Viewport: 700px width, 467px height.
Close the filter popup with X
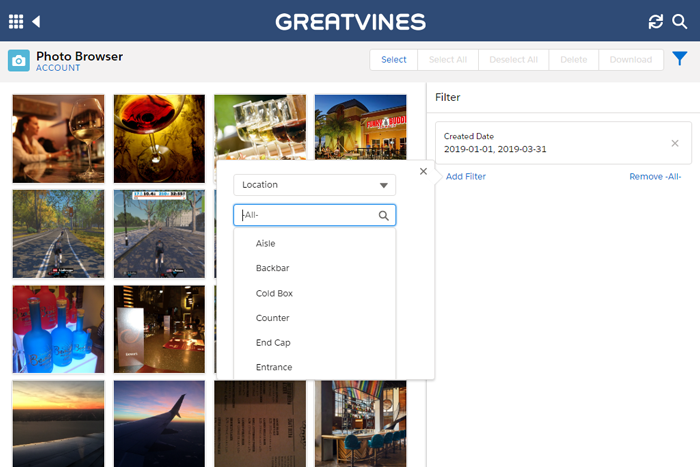(x=424, y=171)
